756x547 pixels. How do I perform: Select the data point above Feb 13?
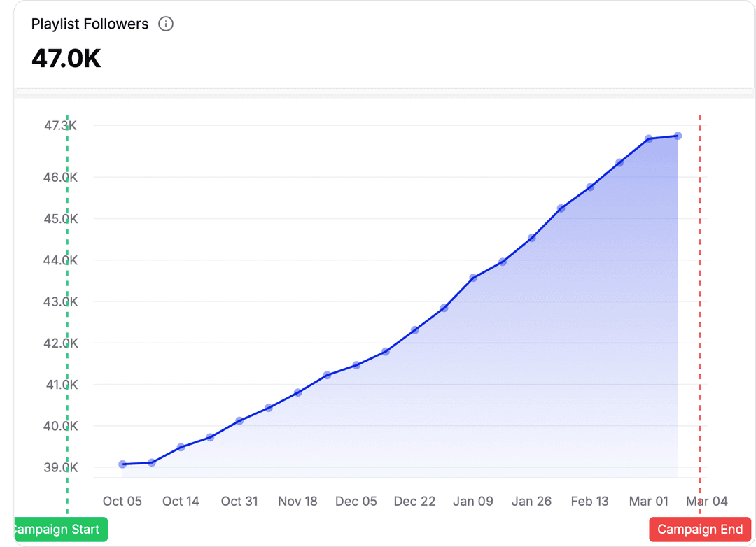pyautogui.click(x=589, y=186)
